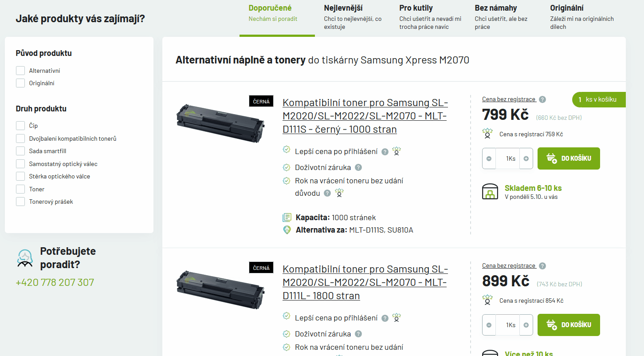The width and height of the screenshot is (644, 356).
Task: Click help icon next to Lepší cena po přihlášení in first product
Action: pos(385,152)
